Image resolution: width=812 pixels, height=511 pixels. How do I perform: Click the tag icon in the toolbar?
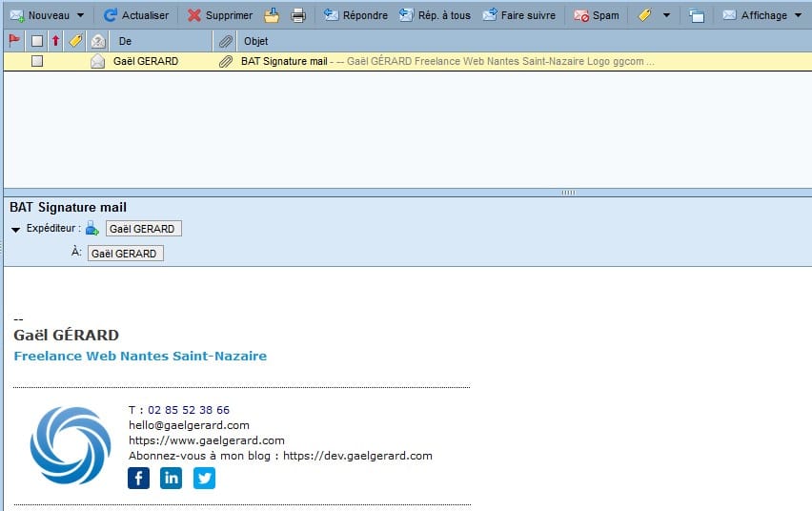click(x=645, y=15)
